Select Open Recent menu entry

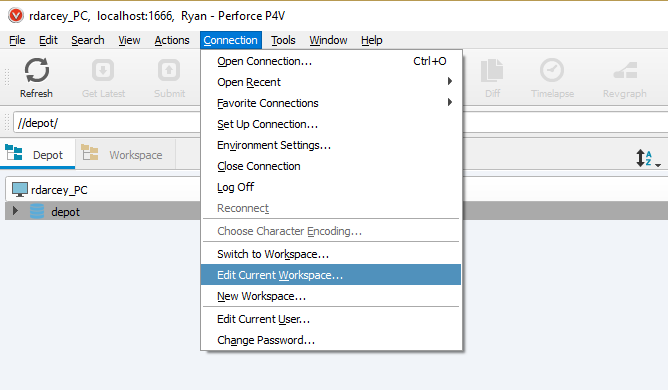point(331,82)
